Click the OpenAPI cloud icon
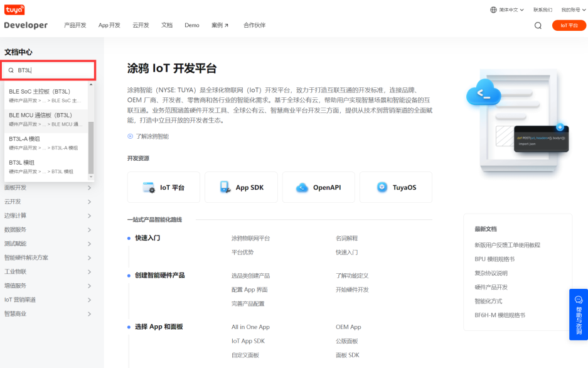 pos(302,187)
